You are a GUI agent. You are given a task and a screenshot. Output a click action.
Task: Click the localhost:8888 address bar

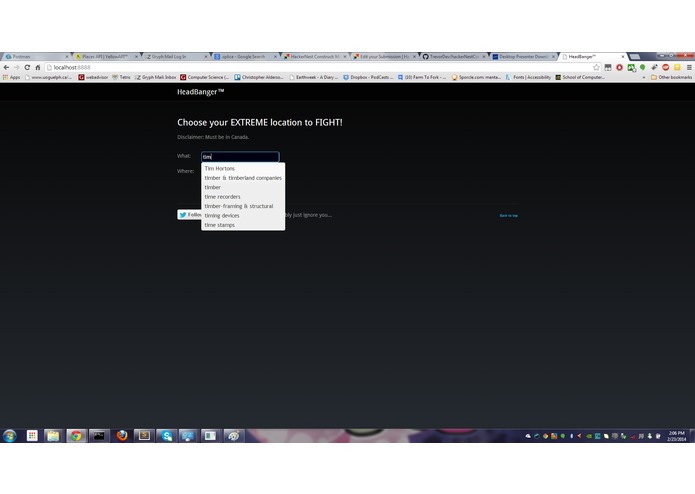[317, 67]
